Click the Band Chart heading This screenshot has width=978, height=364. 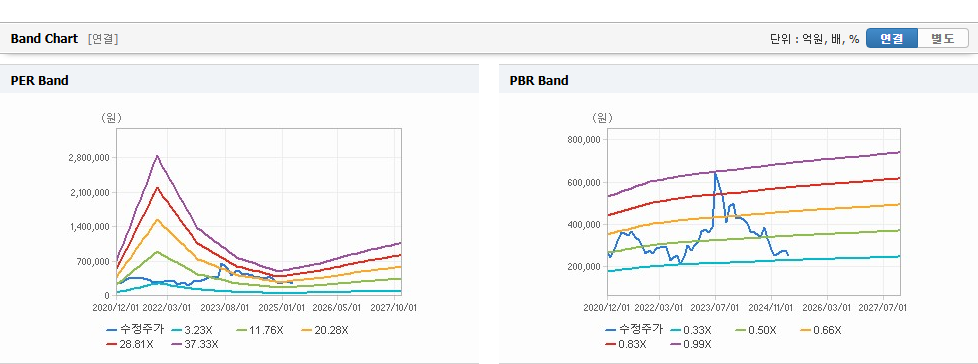[x=44, y=39]
